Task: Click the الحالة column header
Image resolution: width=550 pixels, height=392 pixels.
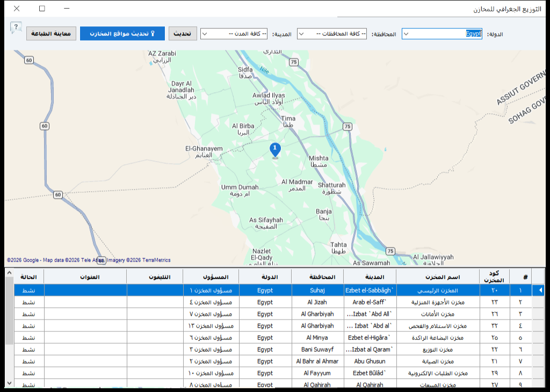Action: (x=29, y=277)
